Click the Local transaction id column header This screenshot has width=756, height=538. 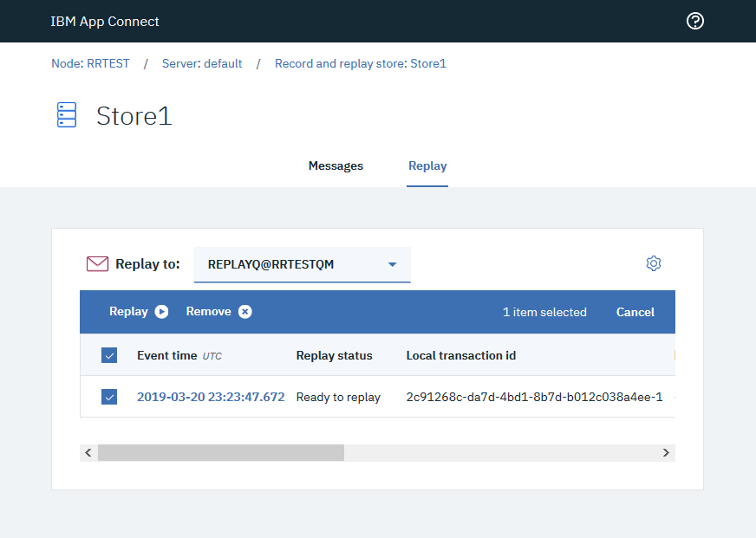coord(461,355)
